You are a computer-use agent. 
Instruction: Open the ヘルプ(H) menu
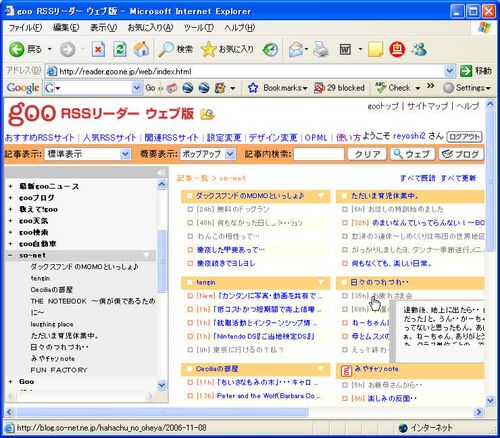[x=239, y=28]
